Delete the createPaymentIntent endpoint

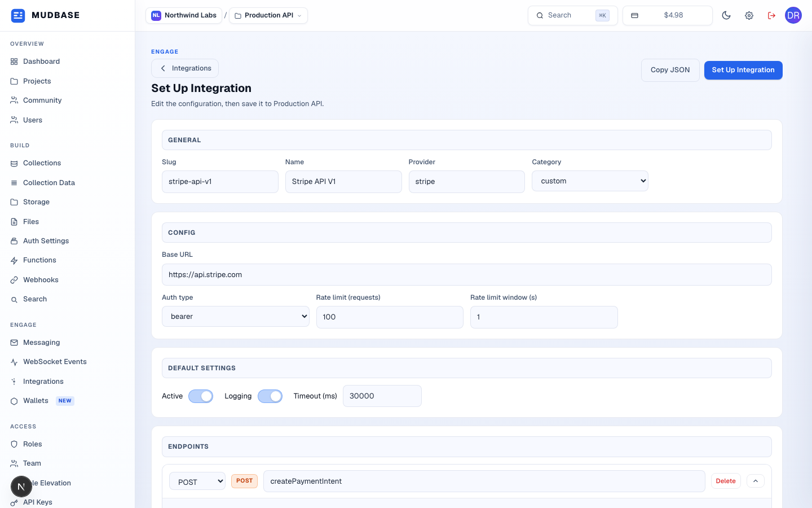tap(726, 481)
